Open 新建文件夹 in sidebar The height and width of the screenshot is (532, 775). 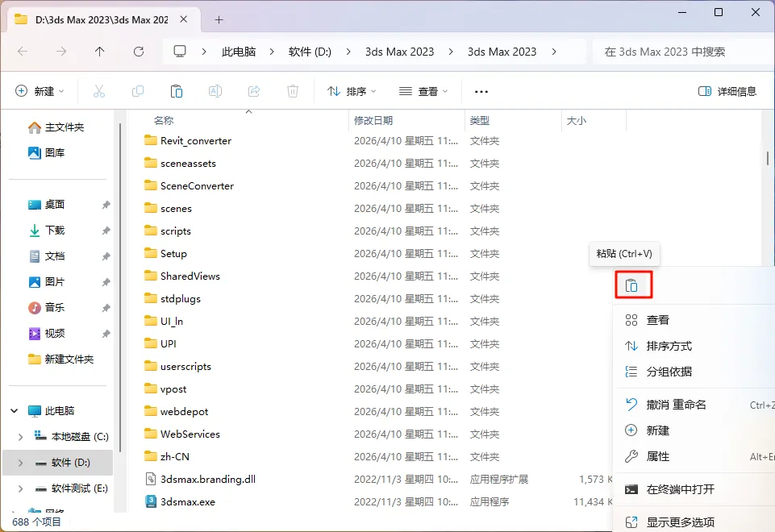point(60,360)
